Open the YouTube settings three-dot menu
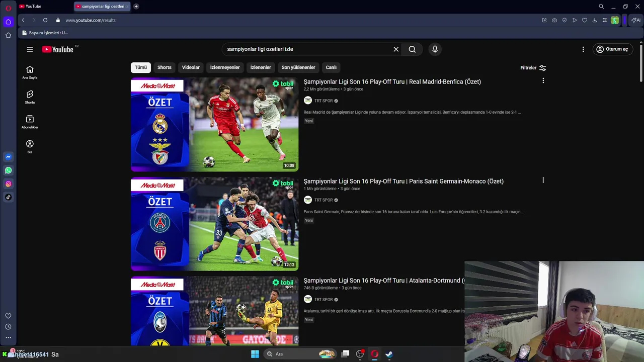644x362 pixels. coord(583,49)
